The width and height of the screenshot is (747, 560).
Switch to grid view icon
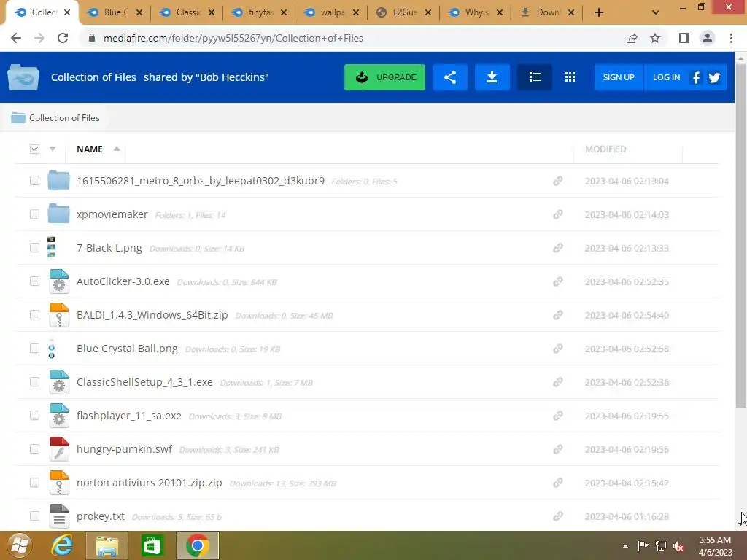tap(570, 77)
